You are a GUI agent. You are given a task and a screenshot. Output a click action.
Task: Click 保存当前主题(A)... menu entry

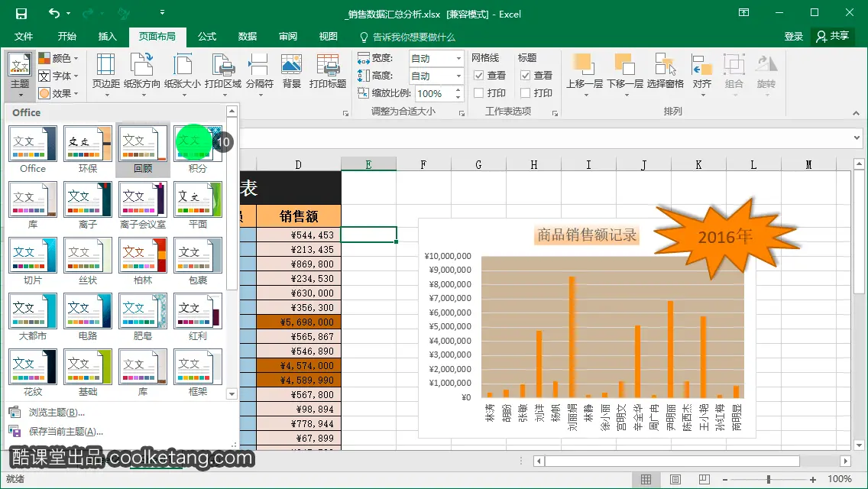[x=66, y=432]
